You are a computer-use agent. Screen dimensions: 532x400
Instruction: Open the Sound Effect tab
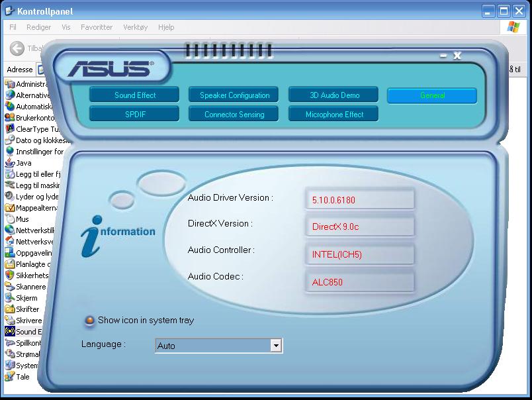click(134, 95)
